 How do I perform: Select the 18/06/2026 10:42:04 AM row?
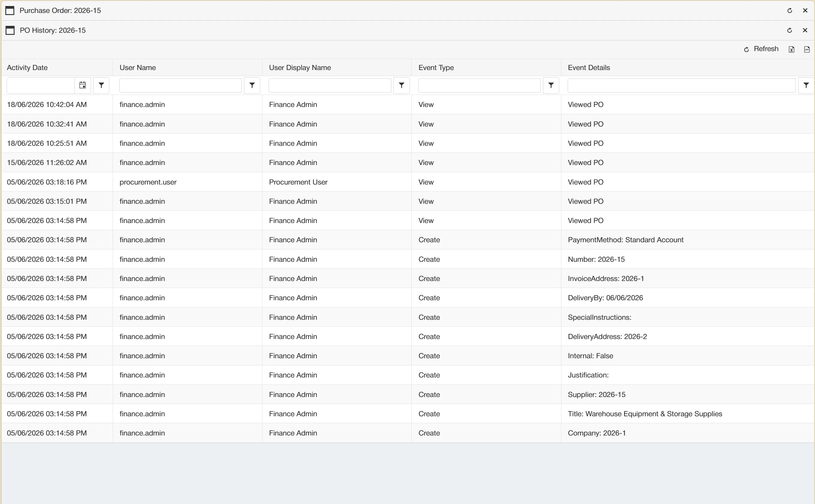pyautogui.click(x=408, y=105)
